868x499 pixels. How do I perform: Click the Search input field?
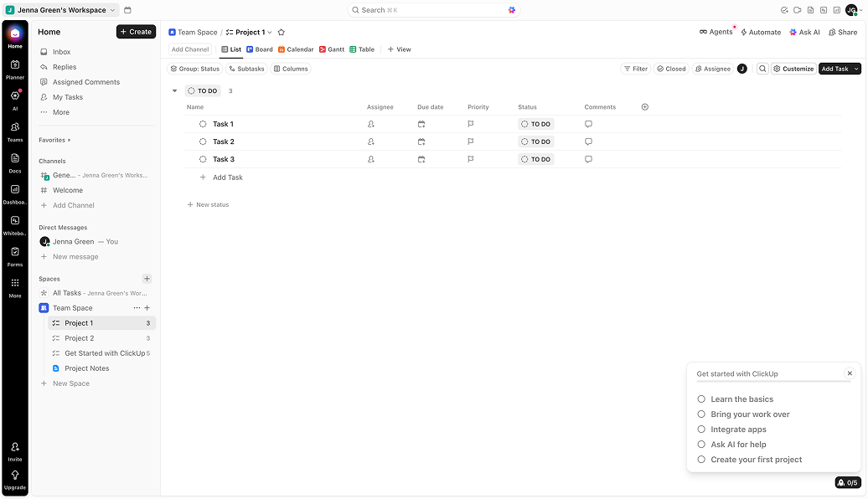pyautogui.click(x=433, y=10)
